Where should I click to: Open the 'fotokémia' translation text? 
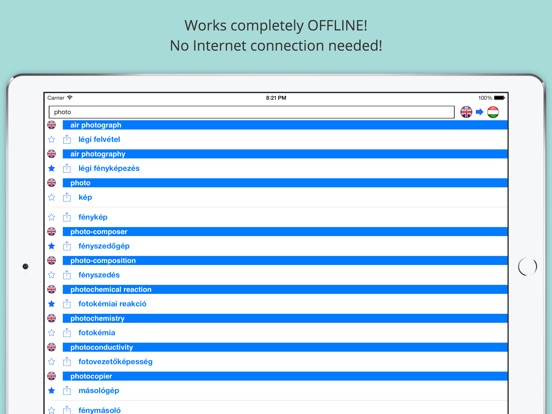pos(97,333)
